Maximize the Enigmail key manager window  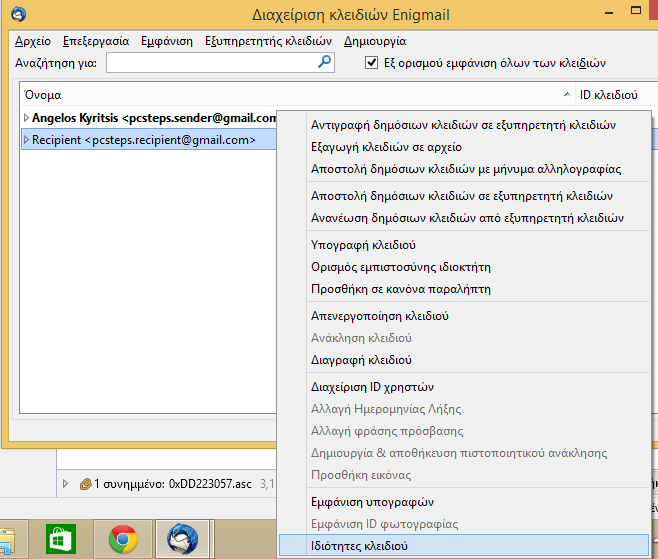click(636, 10)
